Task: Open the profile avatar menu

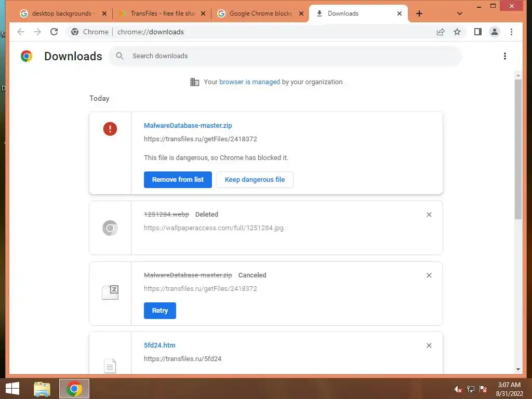Action: pyautogui.click(x=495, y=32)
